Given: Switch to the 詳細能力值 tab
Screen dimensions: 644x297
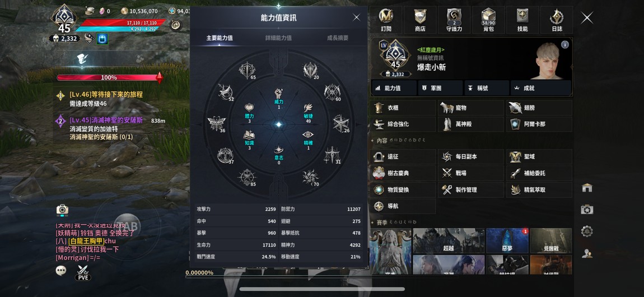Looking at the screenshot, I should (x=278, y=38).
